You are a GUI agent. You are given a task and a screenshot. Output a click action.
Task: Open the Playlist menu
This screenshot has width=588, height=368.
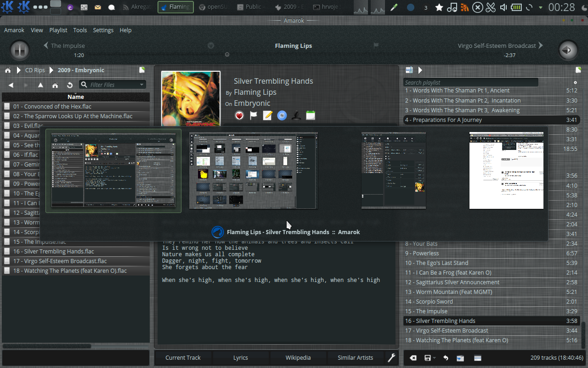pos(58,30)
